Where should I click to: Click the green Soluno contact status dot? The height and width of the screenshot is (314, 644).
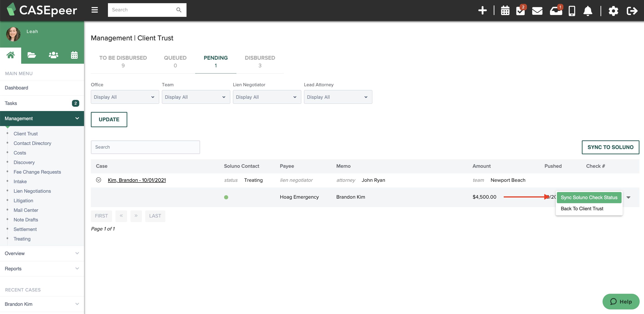(x=226, y=197)
